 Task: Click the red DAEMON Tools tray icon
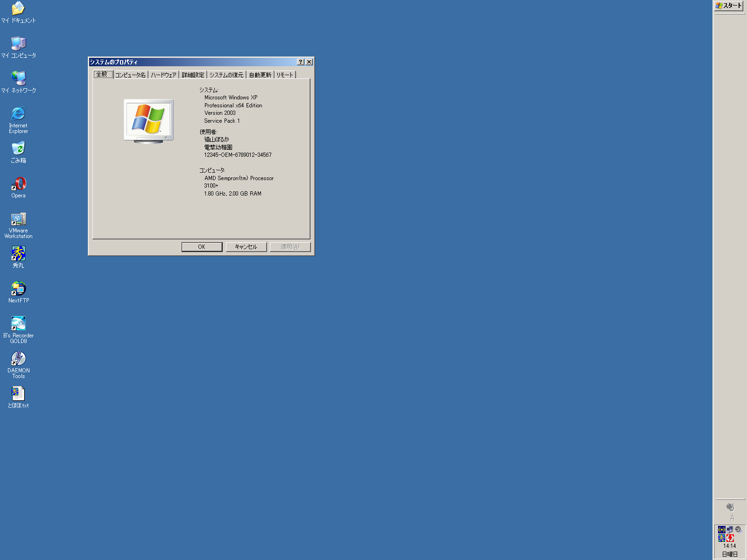pyautogui.click(x=730, y=538)
